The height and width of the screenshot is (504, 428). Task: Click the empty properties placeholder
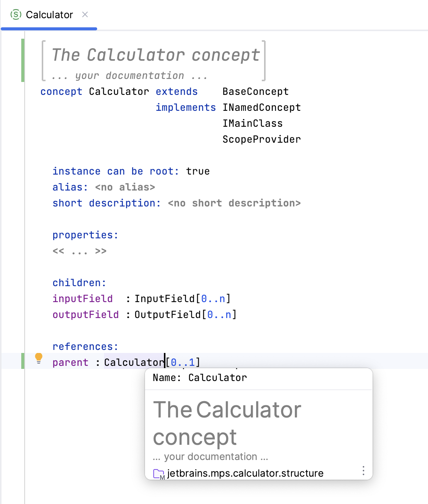[79, 251]
